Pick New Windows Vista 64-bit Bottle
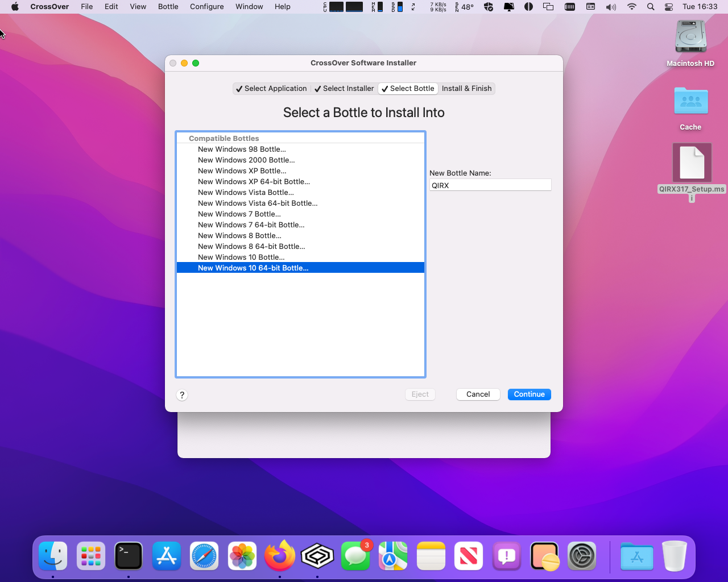This screenshot has width=728, height=582. (300, 203)
